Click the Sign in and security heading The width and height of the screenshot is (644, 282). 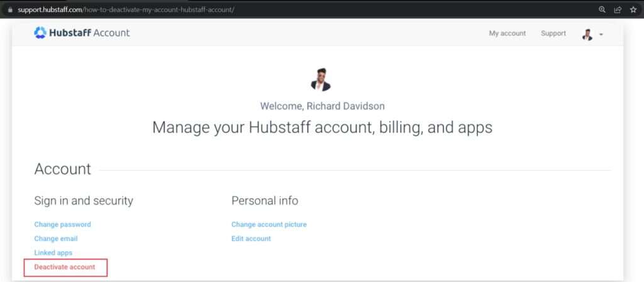pyautogui.click(x=84, y=201)
